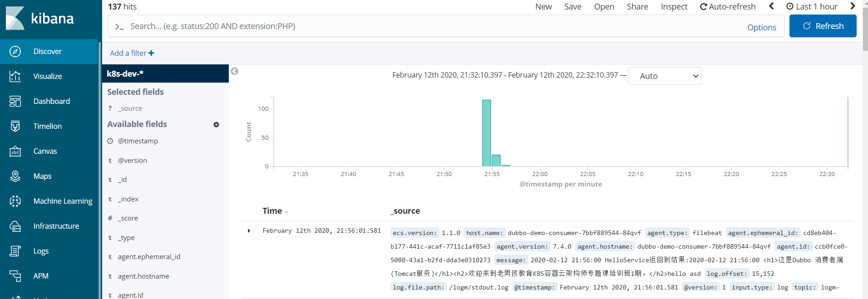This screenshot has width=868, height=299.
Task: Open the Last 1 hour time picker
Action: tap(812, 6)
